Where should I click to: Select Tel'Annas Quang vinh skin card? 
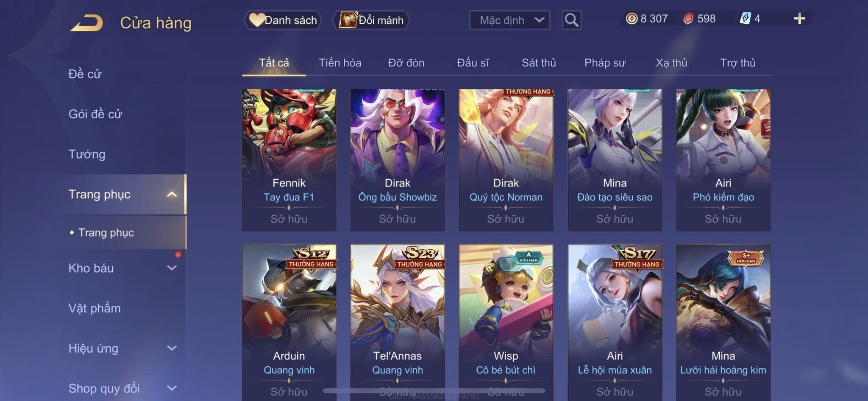[x=398, y=322]
